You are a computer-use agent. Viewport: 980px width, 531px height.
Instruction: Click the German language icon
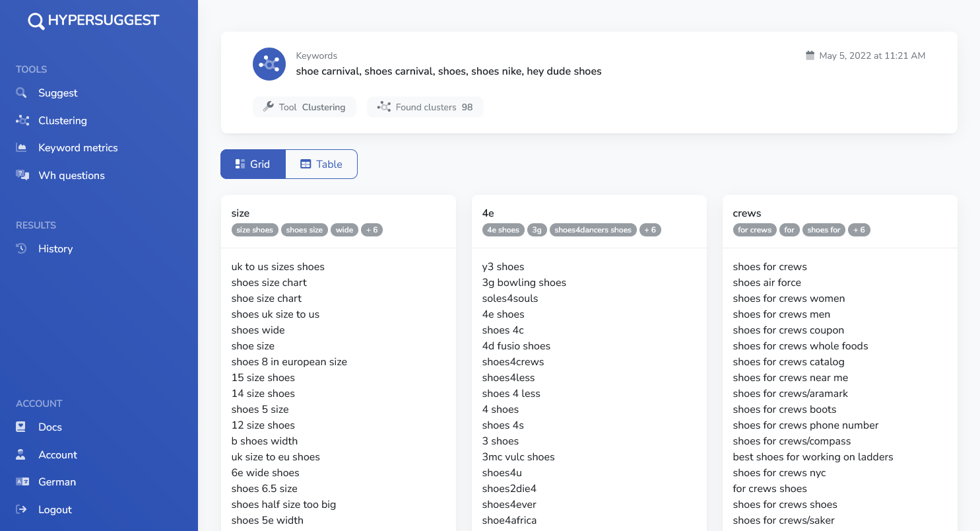point(22,481)
